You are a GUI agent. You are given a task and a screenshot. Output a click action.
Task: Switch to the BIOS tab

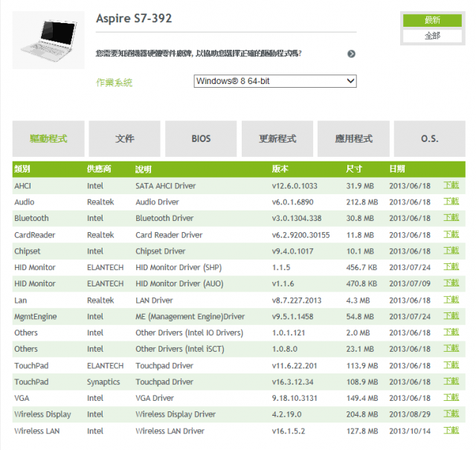click(201, 139)
